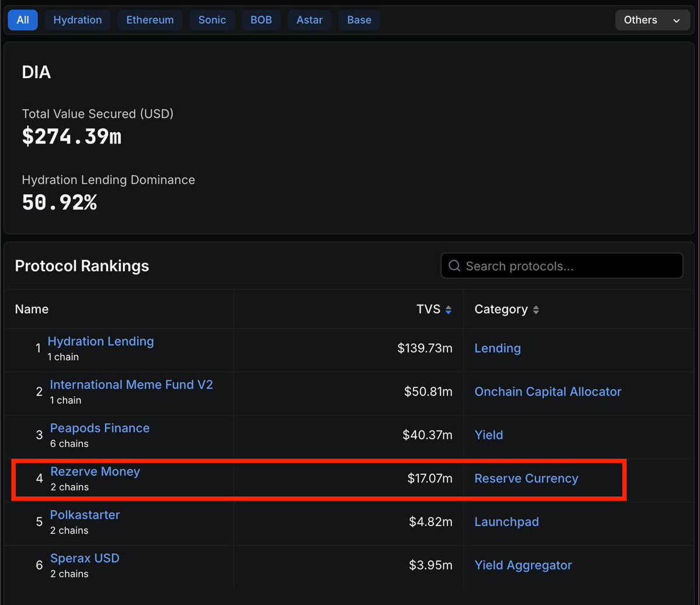Screen dimensions: 700x605
Task: Click '1 chain' under Hydration Lending
Action: point(63,357)
